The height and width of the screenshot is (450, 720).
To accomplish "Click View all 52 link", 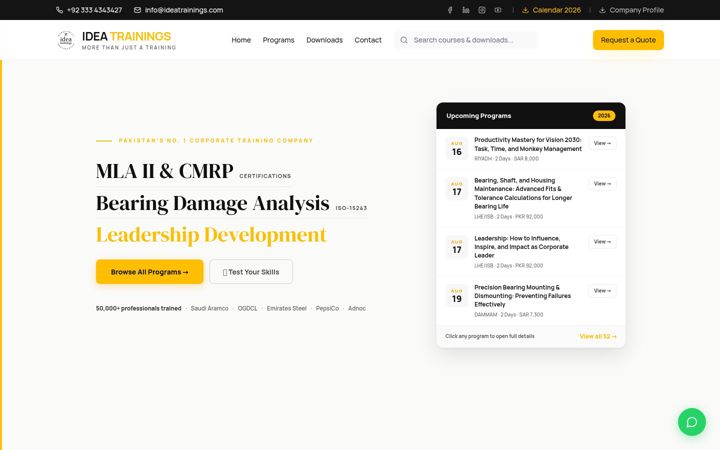I will click(598, 336).
